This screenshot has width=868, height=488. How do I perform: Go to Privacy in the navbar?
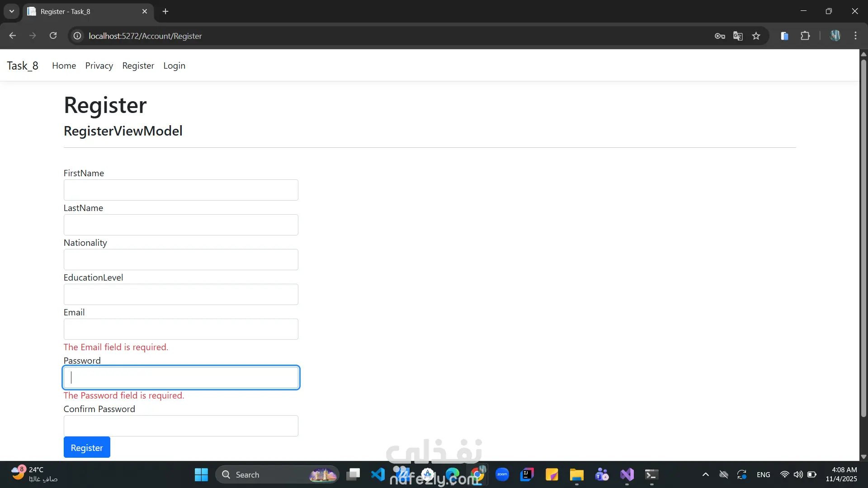click(99, 66)
